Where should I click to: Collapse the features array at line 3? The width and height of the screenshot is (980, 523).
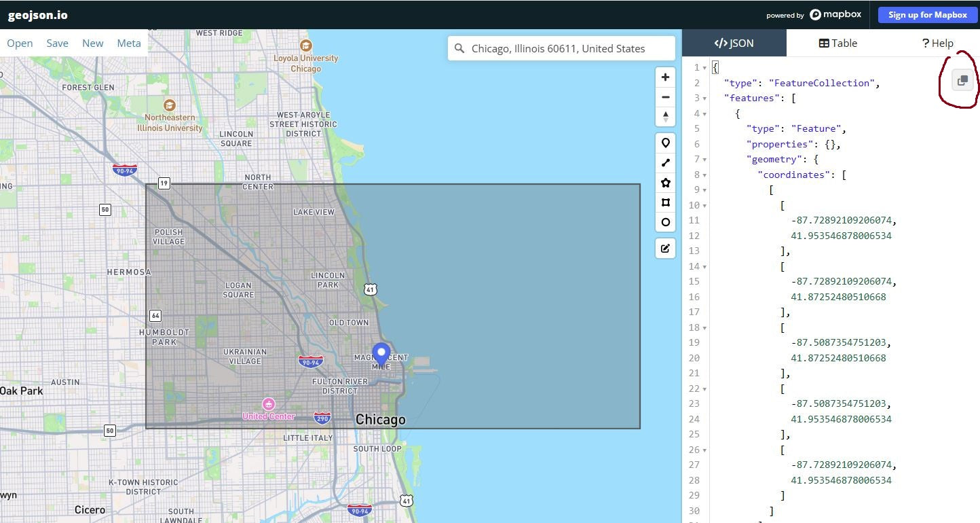pos(704,98)
